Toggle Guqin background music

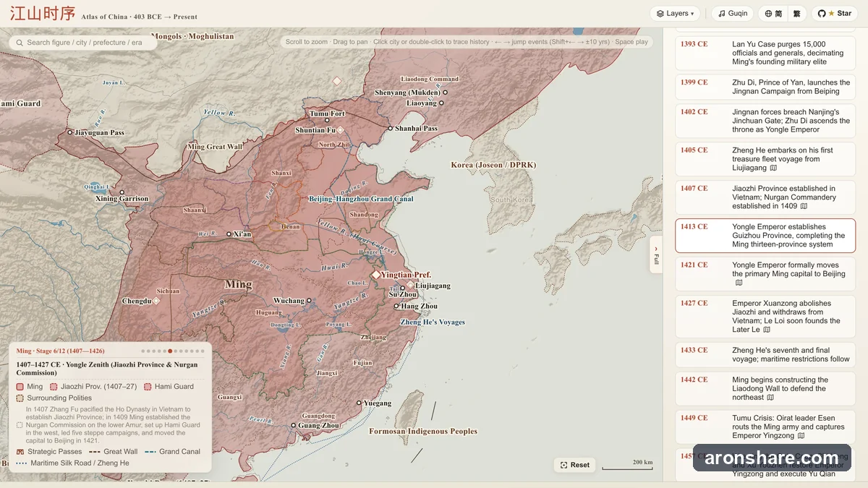(x=733, y=14)
